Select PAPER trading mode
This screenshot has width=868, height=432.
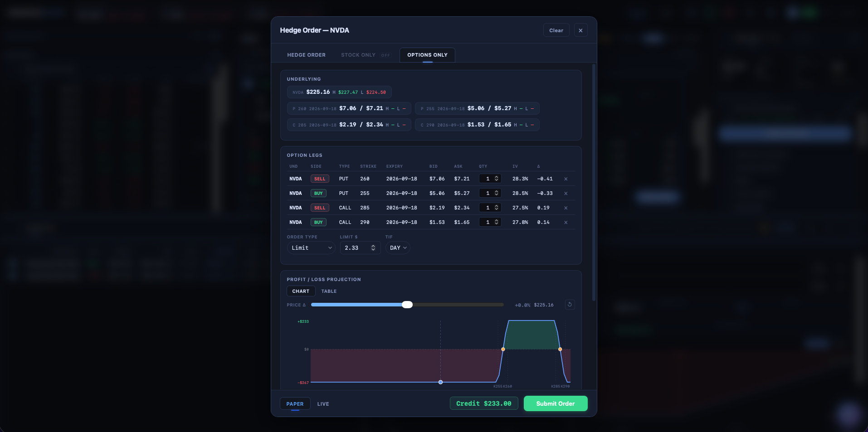295,404
